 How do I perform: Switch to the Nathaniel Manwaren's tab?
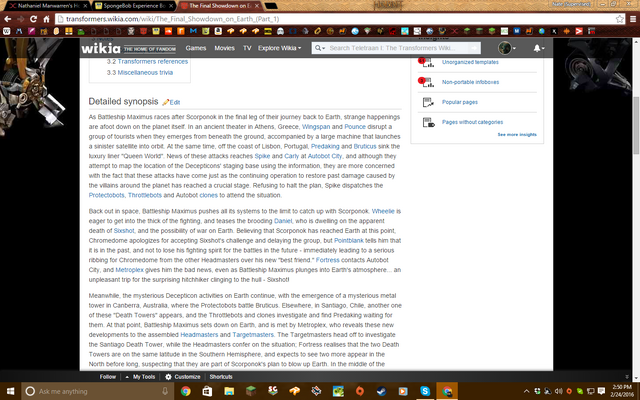(48, 6)
